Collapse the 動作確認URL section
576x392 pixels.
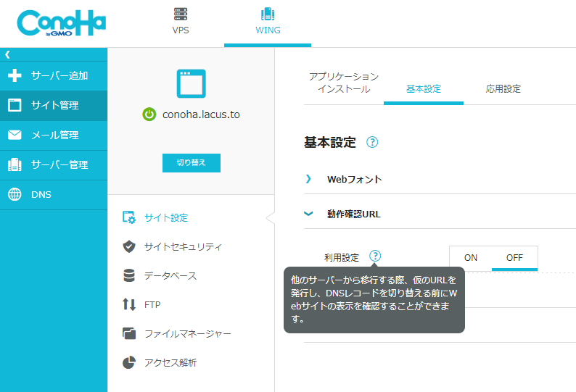point(353,214)
